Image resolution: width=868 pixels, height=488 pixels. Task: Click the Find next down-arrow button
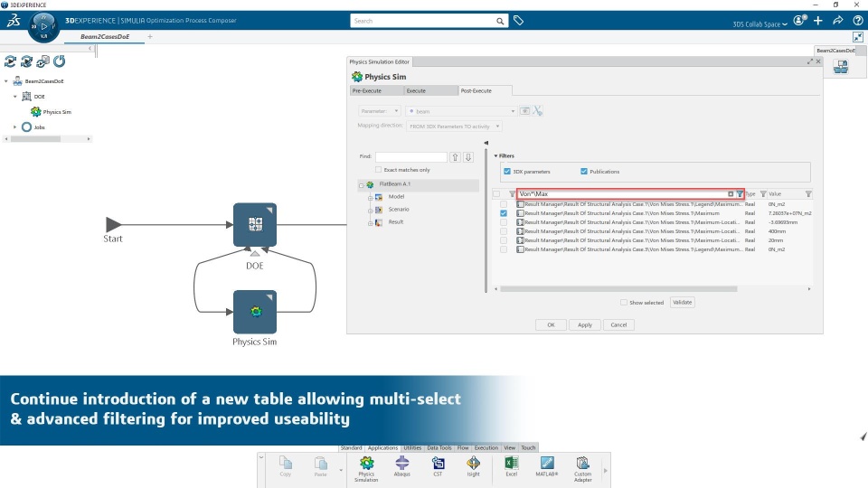[468, 157]
